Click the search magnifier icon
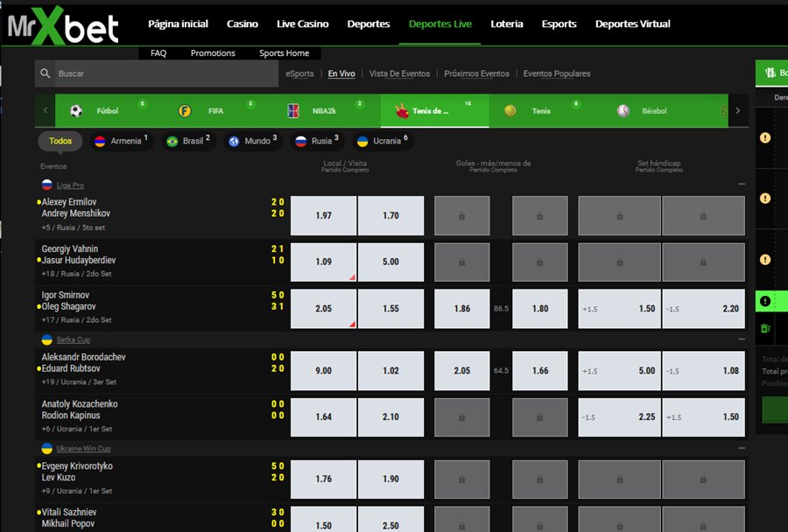Screen dimensions: 788x532 tap(46, 73)
